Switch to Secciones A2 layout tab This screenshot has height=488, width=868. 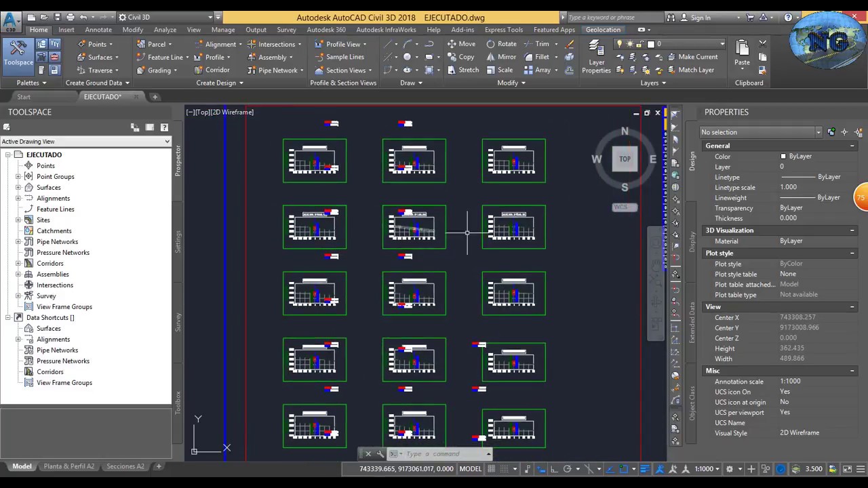[125, 466]
